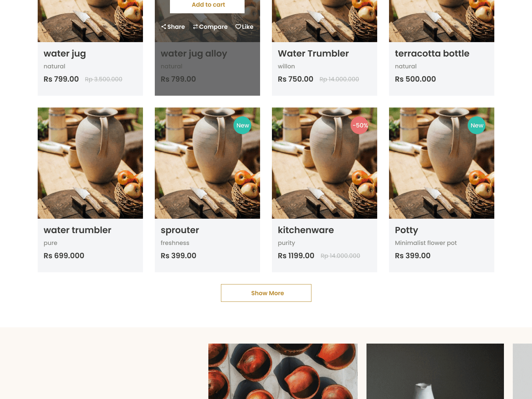
Task: Click the sprouter product name
Action: pos(180,230)
